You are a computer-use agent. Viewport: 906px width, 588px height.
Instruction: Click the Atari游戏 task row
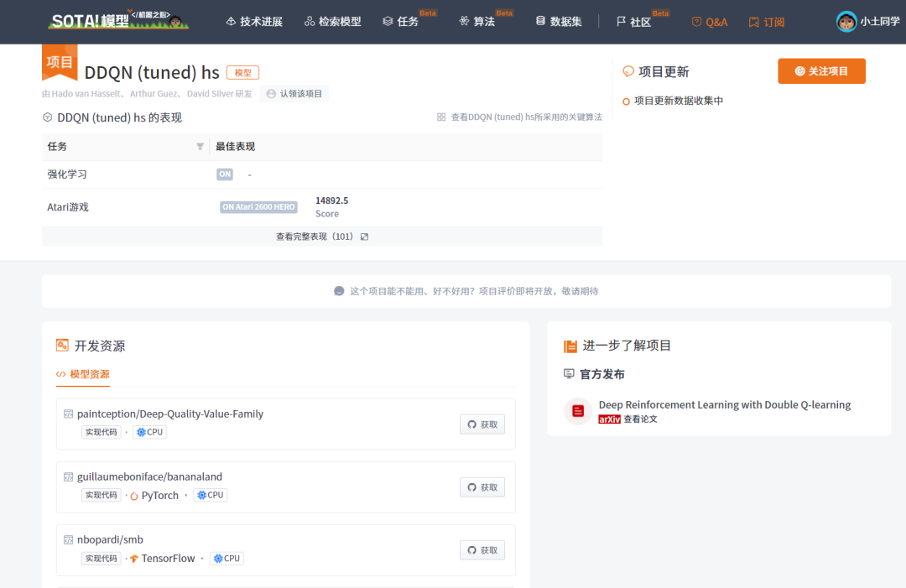point(322,207)
